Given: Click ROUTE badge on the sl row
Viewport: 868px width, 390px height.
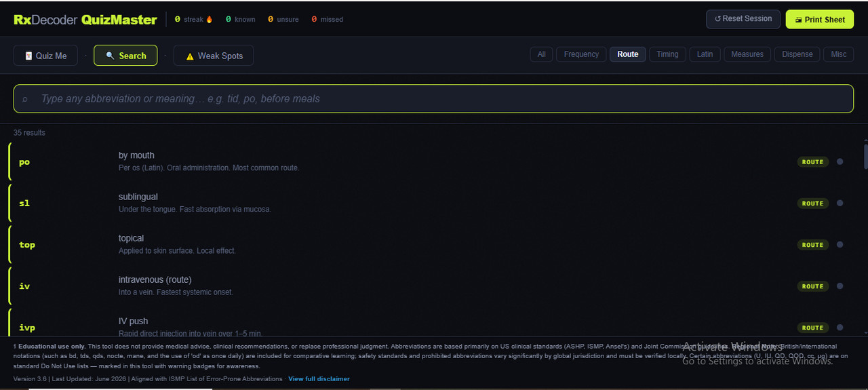Looking at the screenshot, I should tap(812, 203).
